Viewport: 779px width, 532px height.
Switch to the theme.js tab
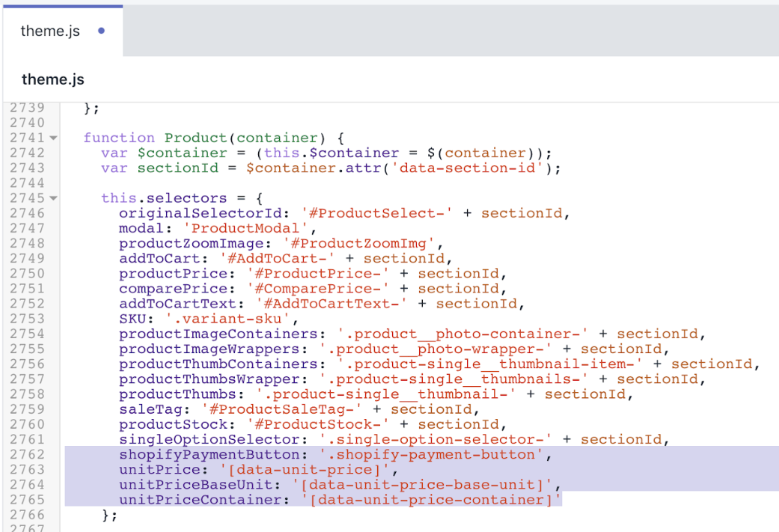(x=50, y=31)
